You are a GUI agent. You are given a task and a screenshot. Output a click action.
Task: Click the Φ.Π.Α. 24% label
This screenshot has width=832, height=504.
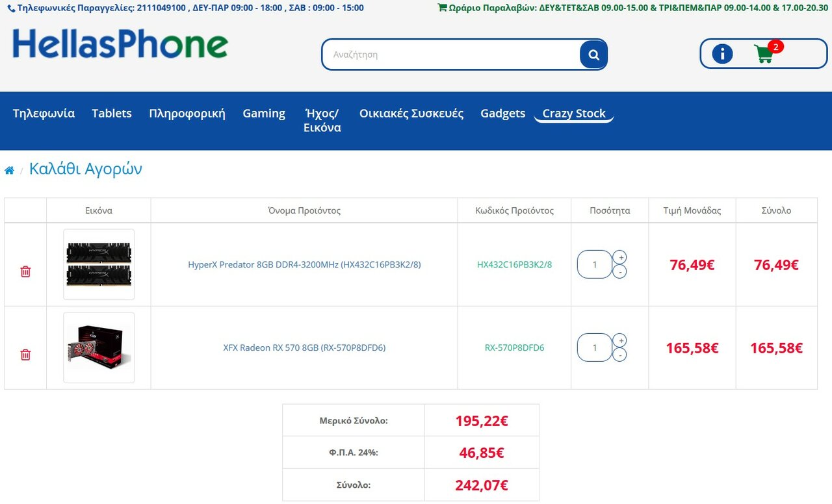(354, 453)
